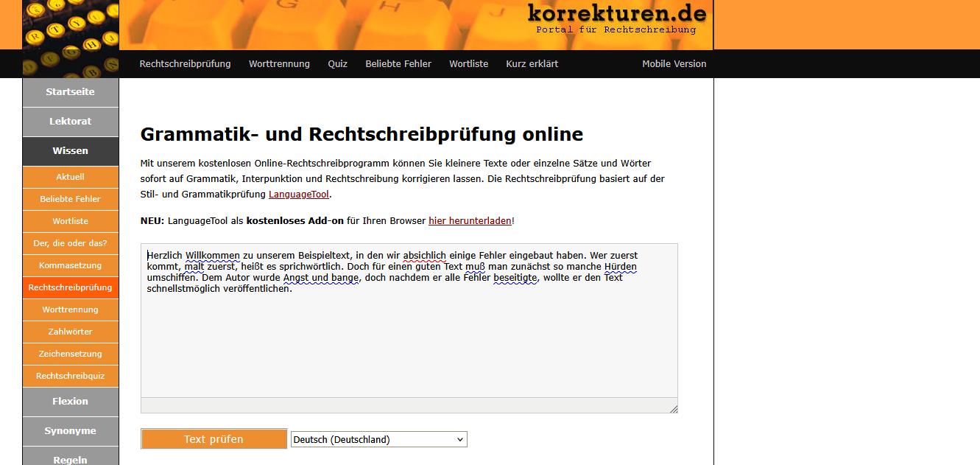Click the typewriter keys image in header

pyautogui.click(x=71, y=38)
